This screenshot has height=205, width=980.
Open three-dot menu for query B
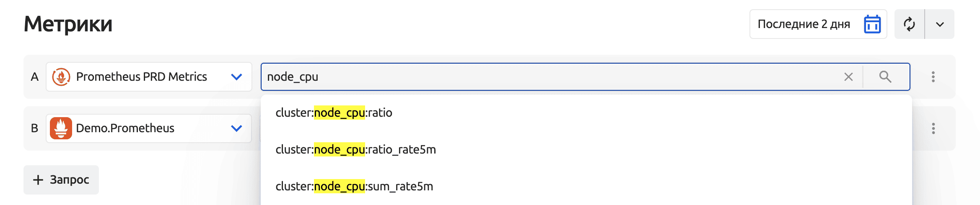tap(933, 128)
